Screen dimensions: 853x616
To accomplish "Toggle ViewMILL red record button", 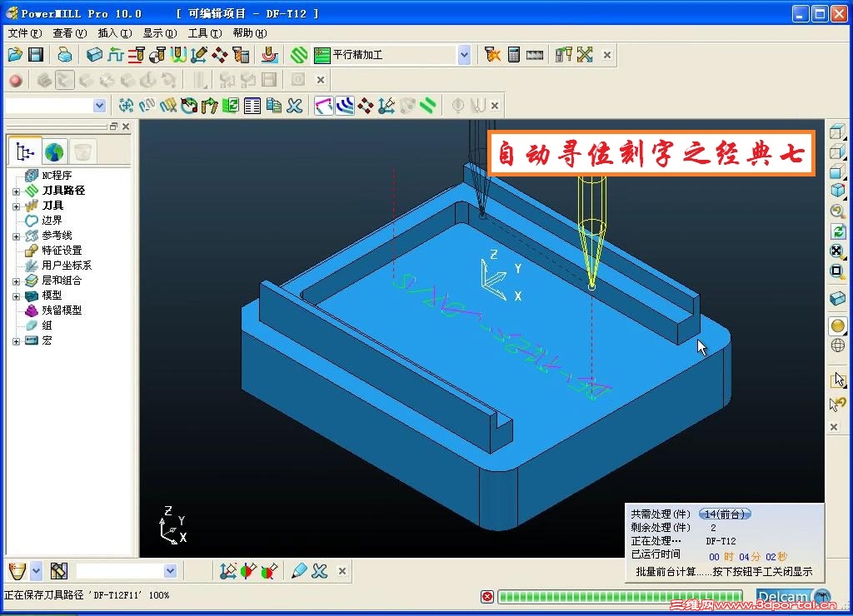I will pyautogui.click(x=16, y=81).
